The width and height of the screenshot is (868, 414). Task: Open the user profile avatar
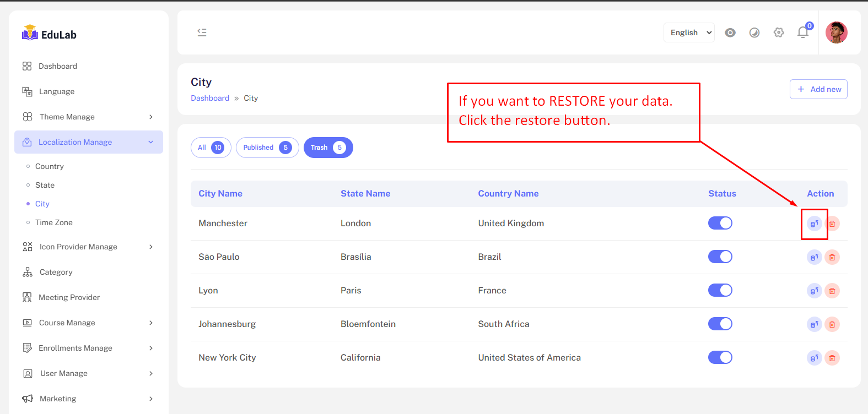click(836, 32)
